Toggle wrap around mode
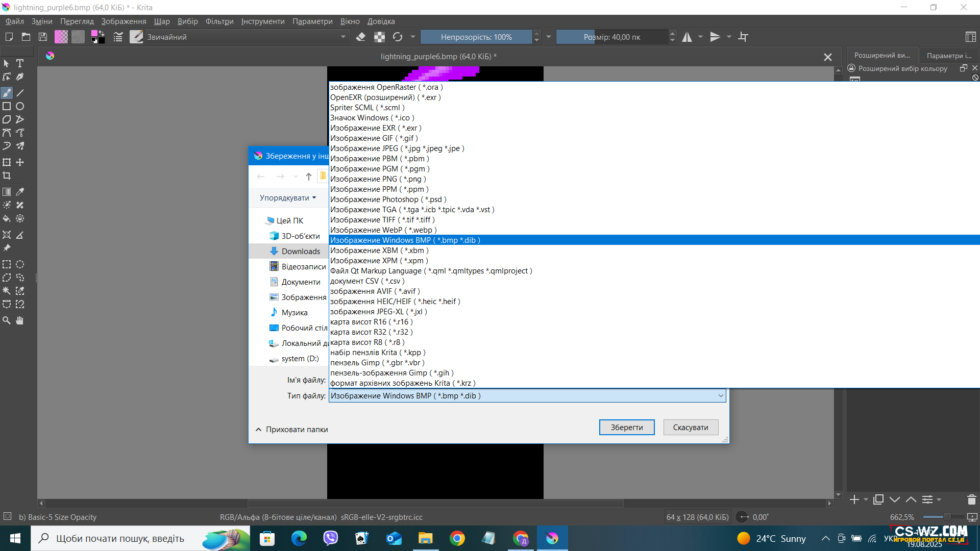 click(743, 37)
